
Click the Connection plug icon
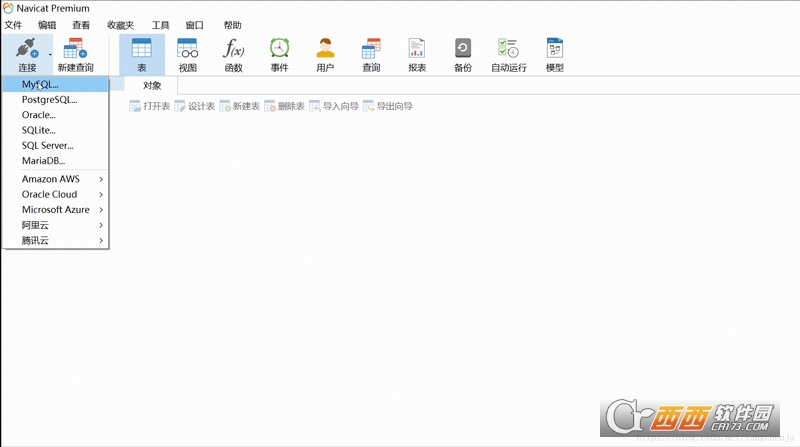point(27,48)
